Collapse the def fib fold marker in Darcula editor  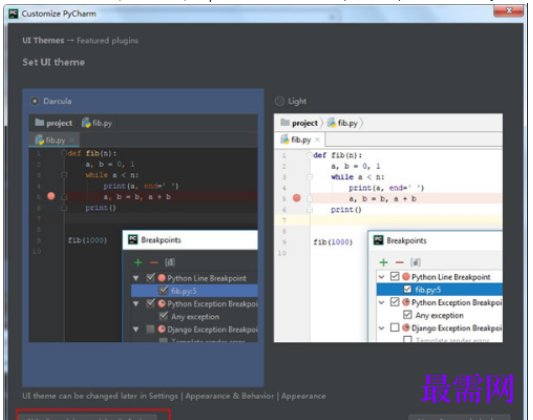(x=64, y=154)
